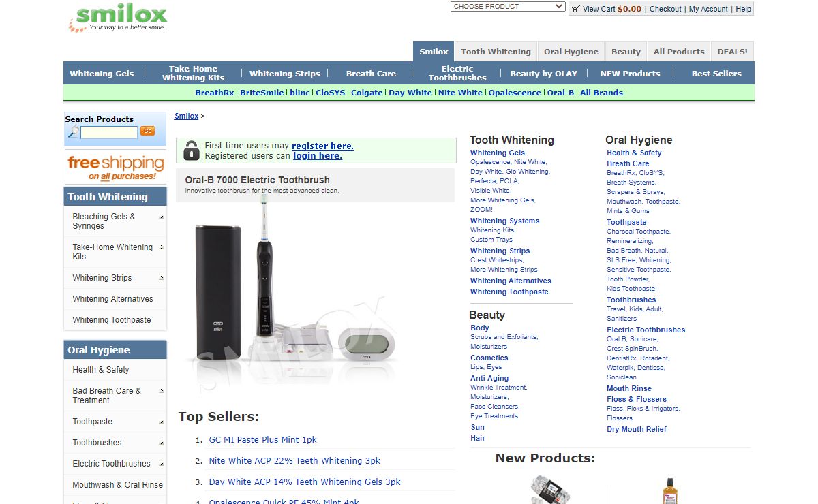Image resolution: width=818 pixels, height=504 pixels.
Task: Click the padlock icon beside register text
Action: 192,151
